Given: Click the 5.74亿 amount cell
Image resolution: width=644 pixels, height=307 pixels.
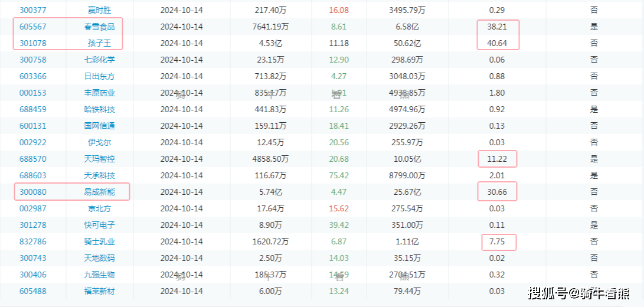Looking at the screenshot, I should (x=271, y=192).
